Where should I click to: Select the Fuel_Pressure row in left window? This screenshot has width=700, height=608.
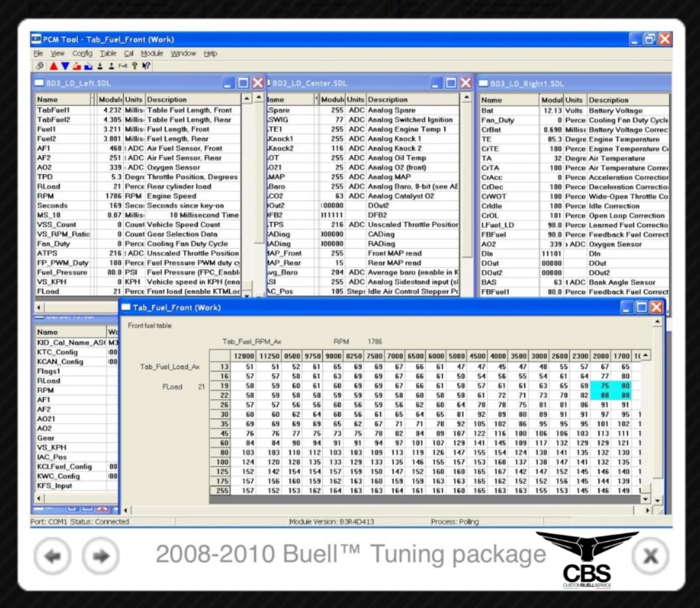point(138,272)
